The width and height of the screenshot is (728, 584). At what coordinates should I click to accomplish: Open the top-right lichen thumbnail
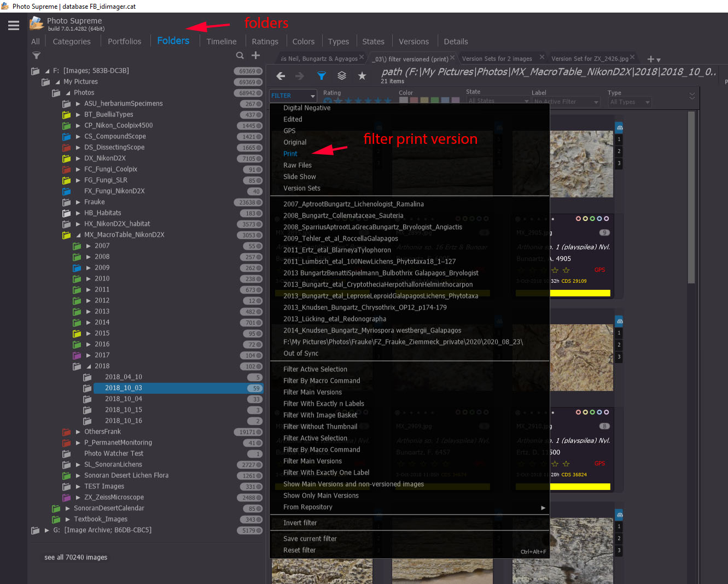click(581, 164)
